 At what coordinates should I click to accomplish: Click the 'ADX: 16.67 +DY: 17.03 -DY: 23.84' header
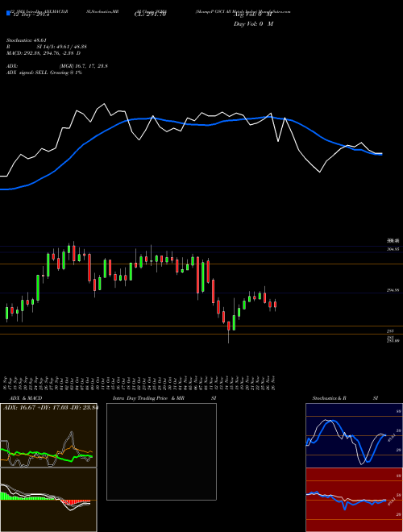(x=50, y=408)
